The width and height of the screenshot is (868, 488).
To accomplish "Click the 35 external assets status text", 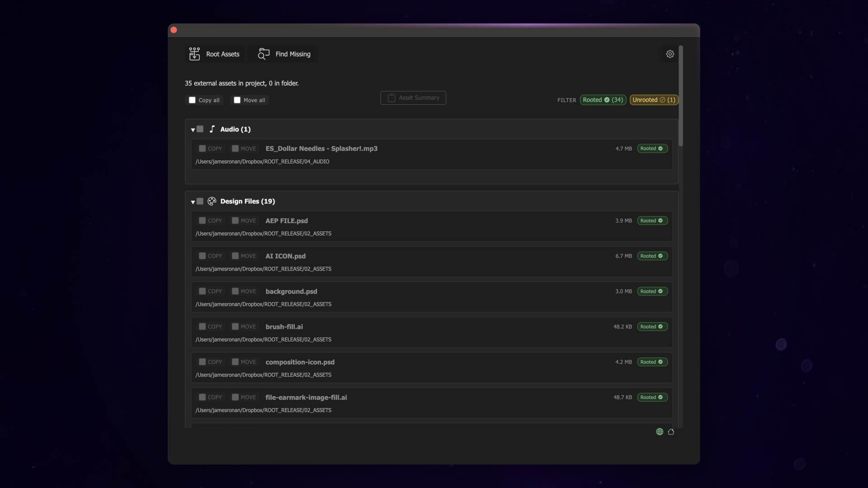I will tap(241, 84).
